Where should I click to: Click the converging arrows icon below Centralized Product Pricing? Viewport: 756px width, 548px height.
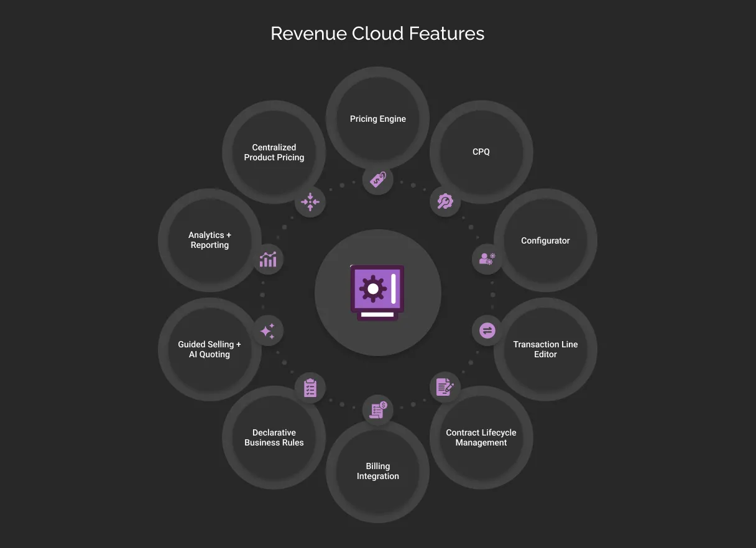[x=310, y=201]
